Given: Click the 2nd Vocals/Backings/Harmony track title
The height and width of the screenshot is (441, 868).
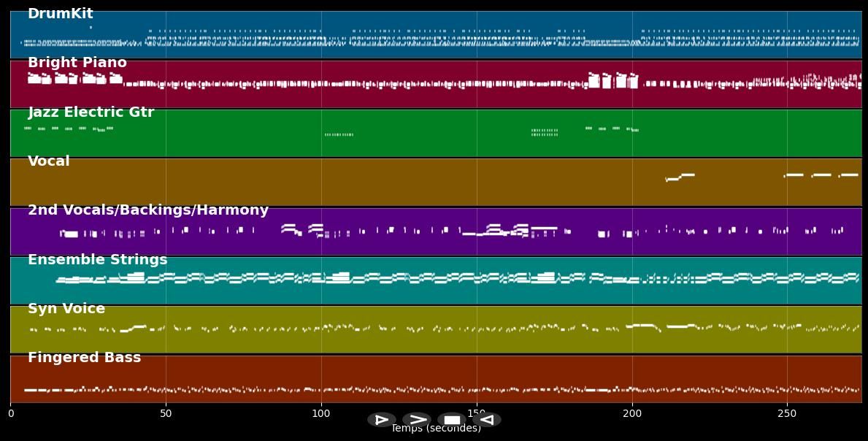Looking at the screenshot, I should [148, 210].
